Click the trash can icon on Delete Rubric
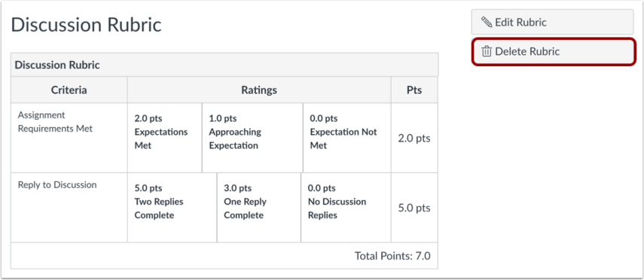 pos(487,51)
